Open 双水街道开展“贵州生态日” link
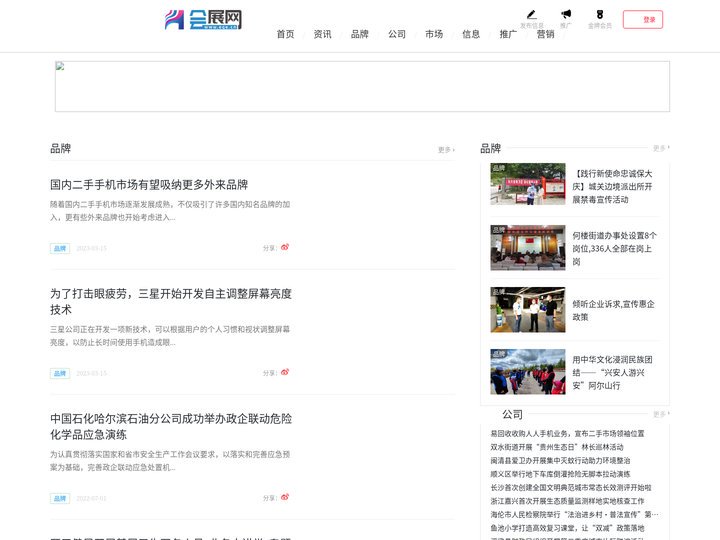The image size is (720, 540). (557, 447)
